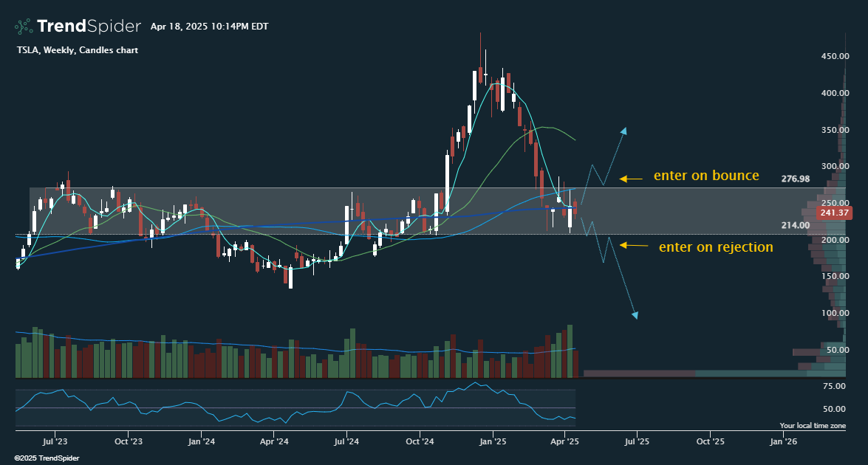Click the 300.00 price axis label
This screenshot has width=868, height=465.
click(x=835, y=166)
